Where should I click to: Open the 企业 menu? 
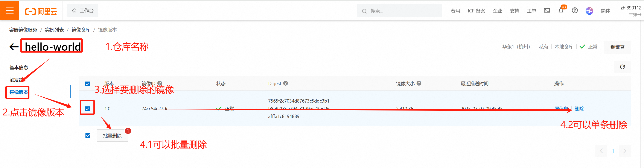pos(497,11)
